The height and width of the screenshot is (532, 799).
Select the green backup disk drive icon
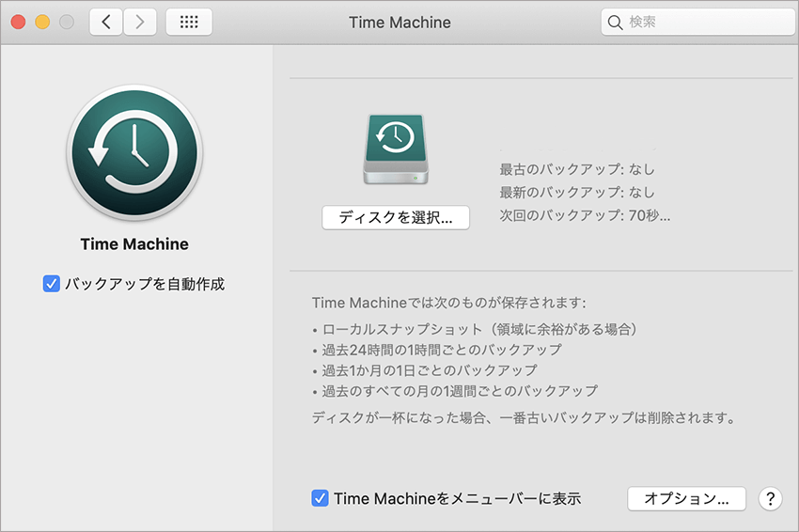coord(395,148)
